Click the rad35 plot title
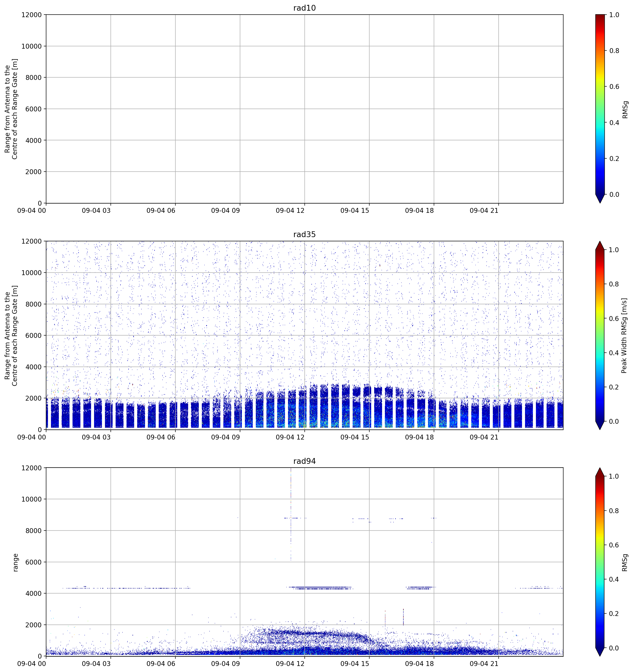This screenshot has height=672, width=633. pyautogui.click(x=304, y=234)
